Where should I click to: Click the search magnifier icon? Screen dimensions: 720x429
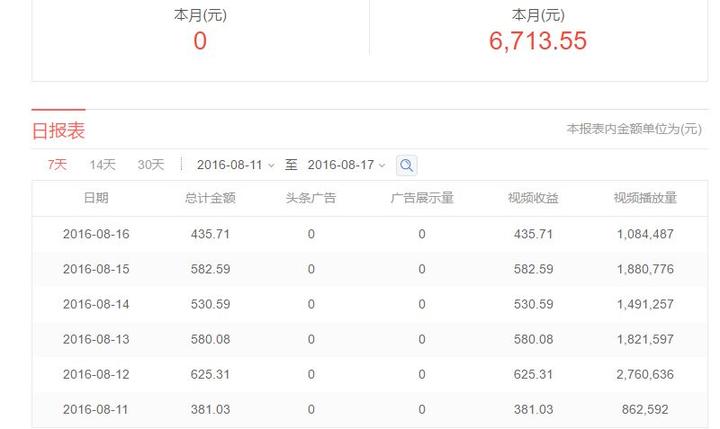[x=406, y=165]
